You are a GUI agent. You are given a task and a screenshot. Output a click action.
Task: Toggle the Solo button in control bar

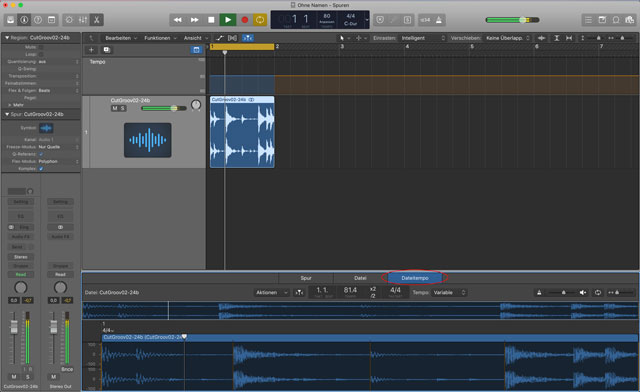click(407, 20)
